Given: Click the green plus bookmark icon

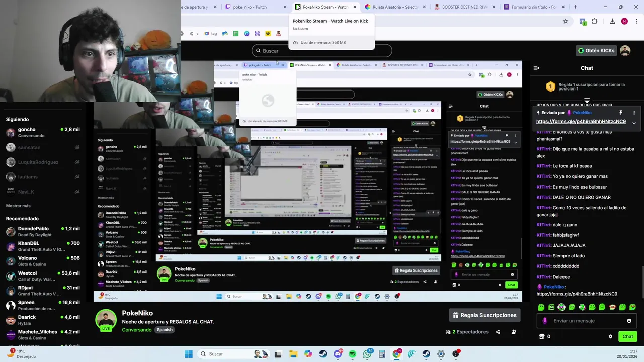Looking at the screenshot, I should (236, 34).
